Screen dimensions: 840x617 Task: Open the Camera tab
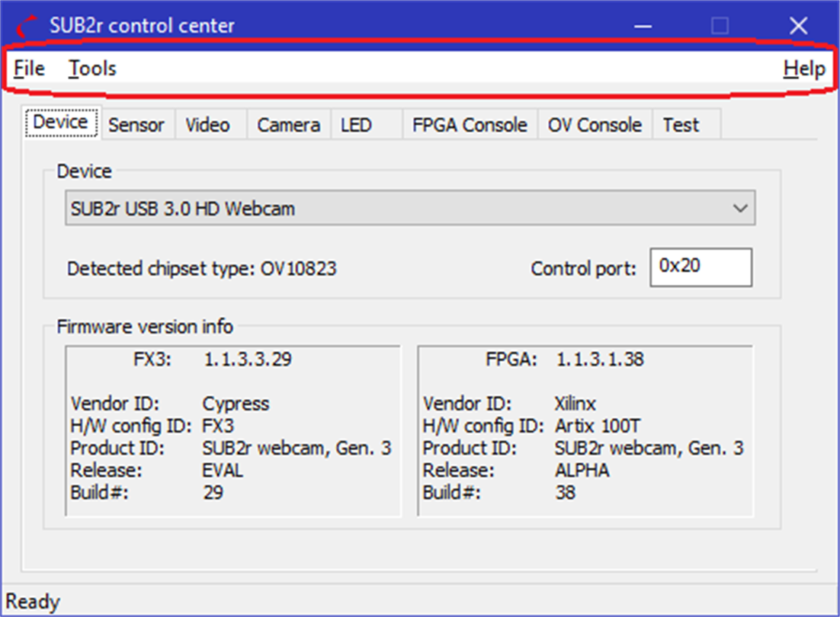coord(288,125)
